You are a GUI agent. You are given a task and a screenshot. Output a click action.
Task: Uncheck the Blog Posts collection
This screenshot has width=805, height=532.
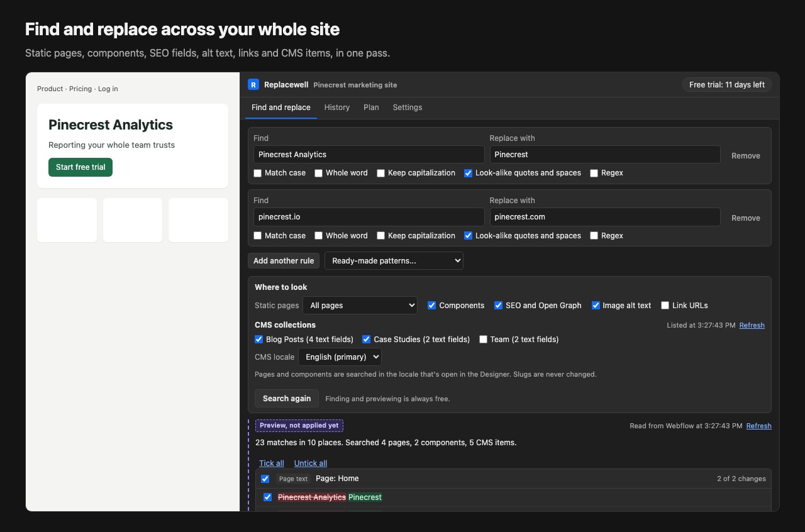point(258,340)
